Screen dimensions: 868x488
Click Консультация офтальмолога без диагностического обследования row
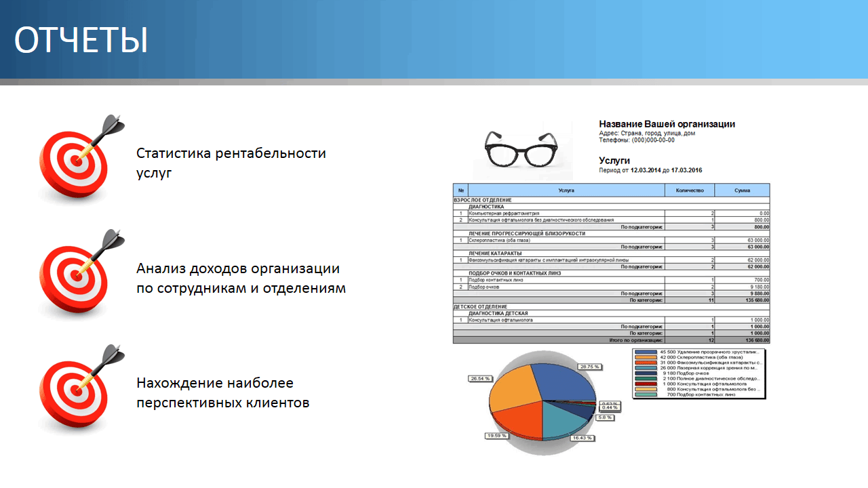612,220
